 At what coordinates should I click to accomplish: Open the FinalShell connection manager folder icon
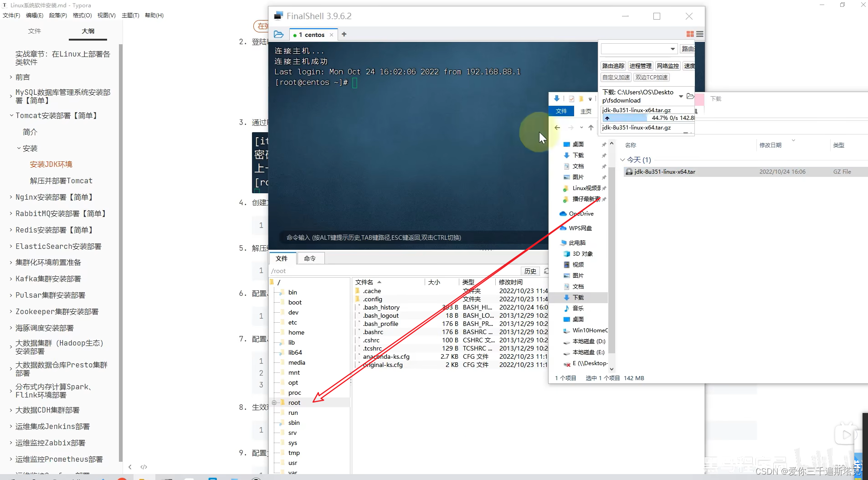(279, 34)
